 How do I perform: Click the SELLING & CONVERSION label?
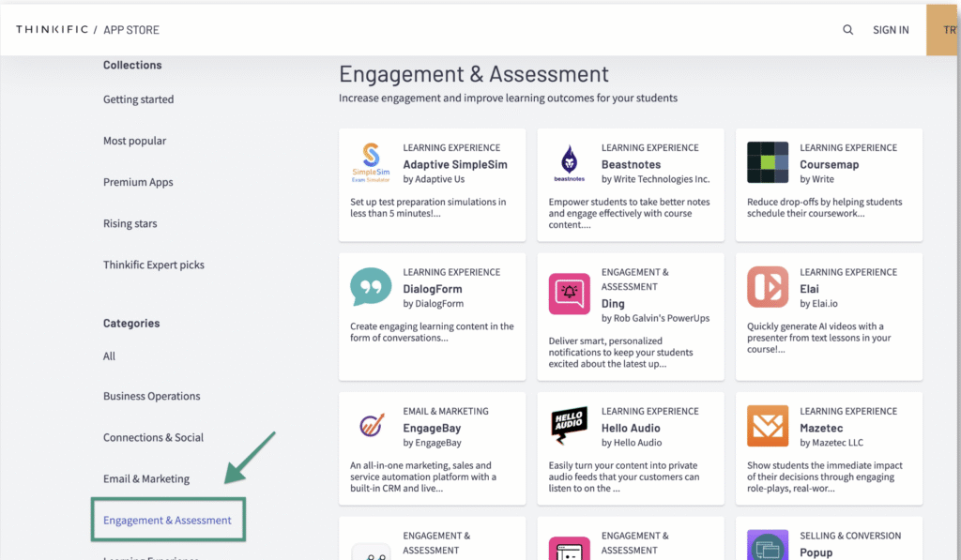(850, 536)
